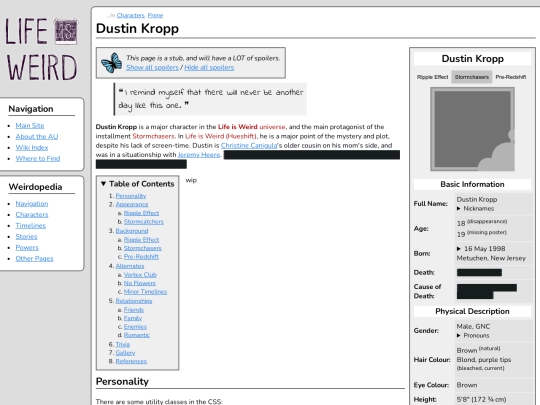Select the Stormchasers infobox tab

471,77
